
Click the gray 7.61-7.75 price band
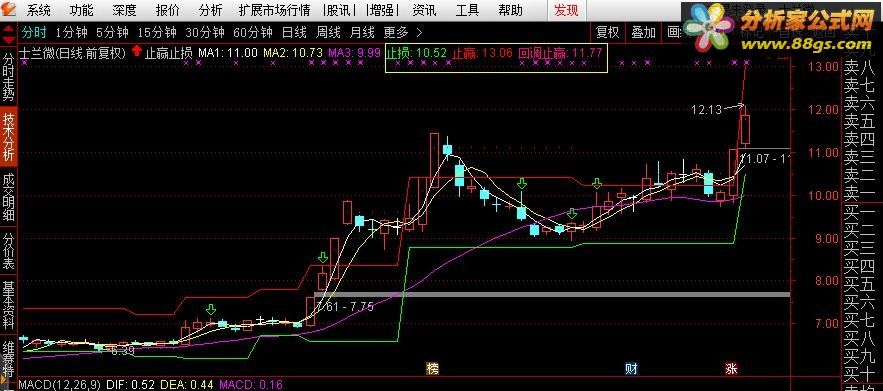pos(552,295)
